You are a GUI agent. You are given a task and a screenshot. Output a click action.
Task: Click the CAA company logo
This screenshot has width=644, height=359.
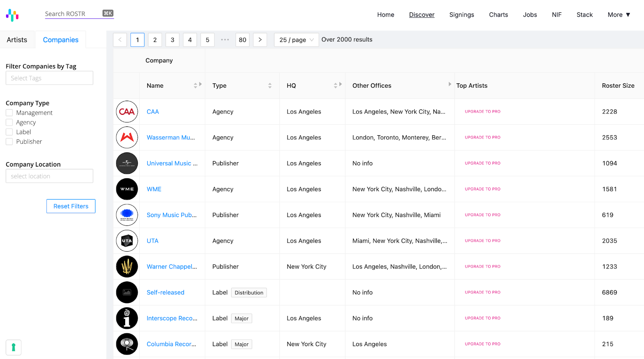(127, 111)
